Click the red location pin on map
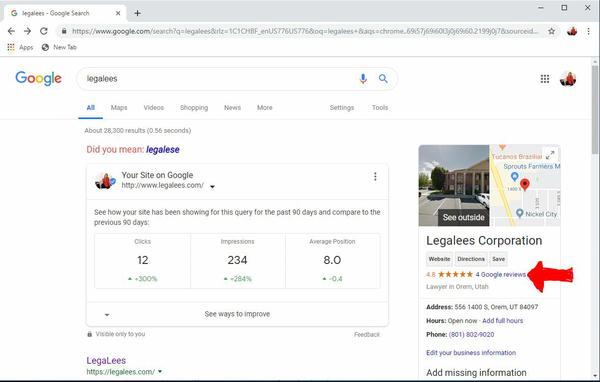This screenshot has height=382, width=600. point(525,184)
